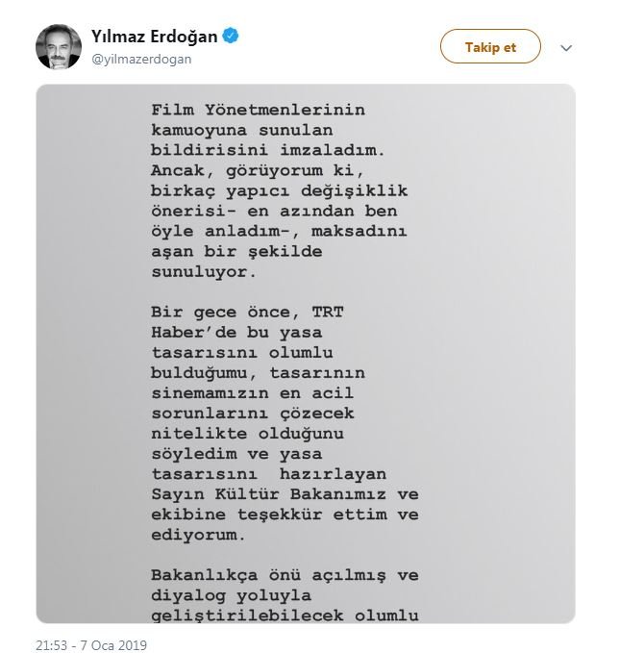Open the tweet timestamp 21:53 - 7 Oca 2019
This screenshot has height=653, width=644.
(x=92, y=643)
